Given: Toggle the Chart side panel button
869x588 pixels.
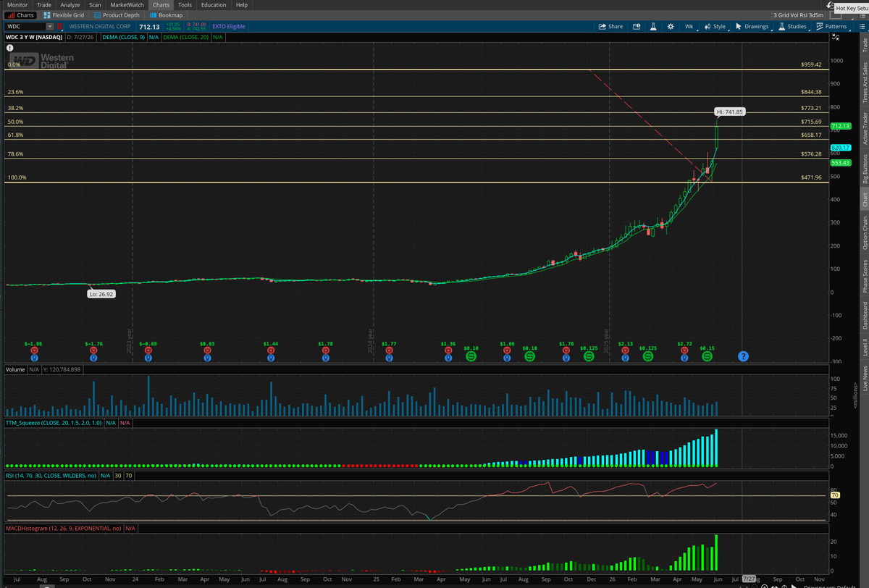Looking at the screenshot, I should [864, 200].
